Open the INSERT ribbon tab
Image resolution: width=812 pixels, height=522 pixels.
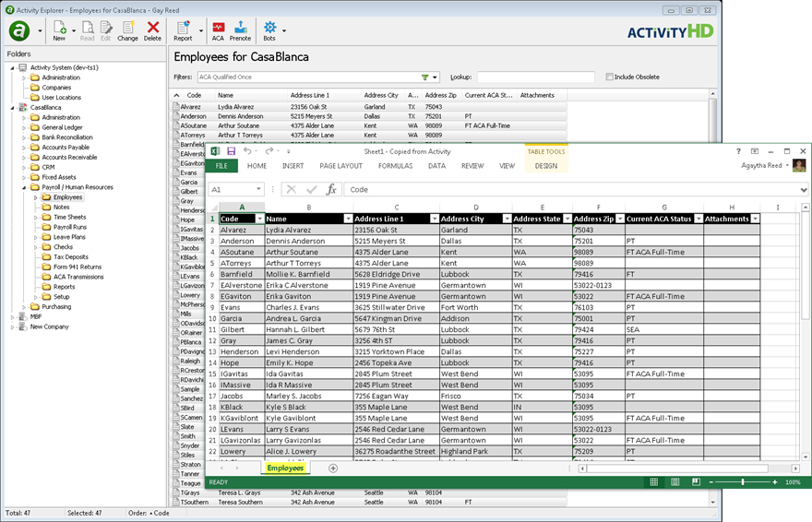pyautogui.click(x=293, y=166)
